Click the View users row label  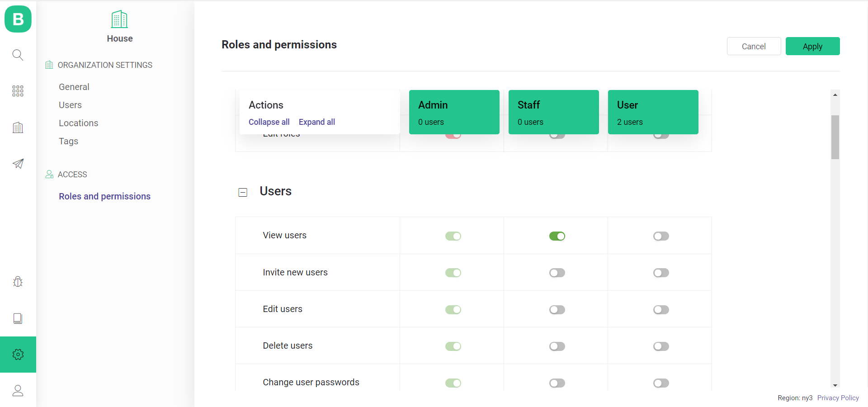pos(285,235)
